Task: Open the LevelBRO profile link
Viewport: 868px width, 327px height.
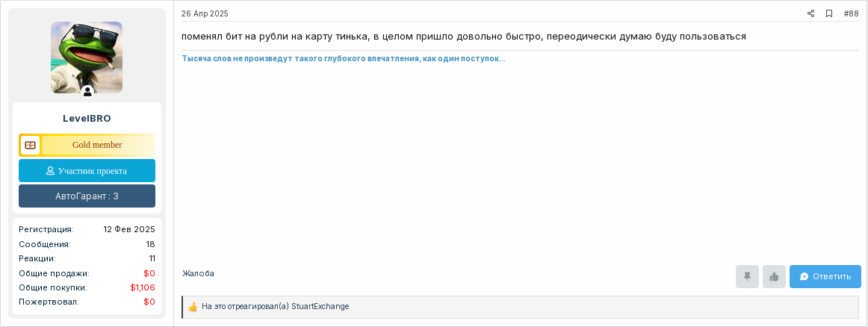Action: click(87, 119)
